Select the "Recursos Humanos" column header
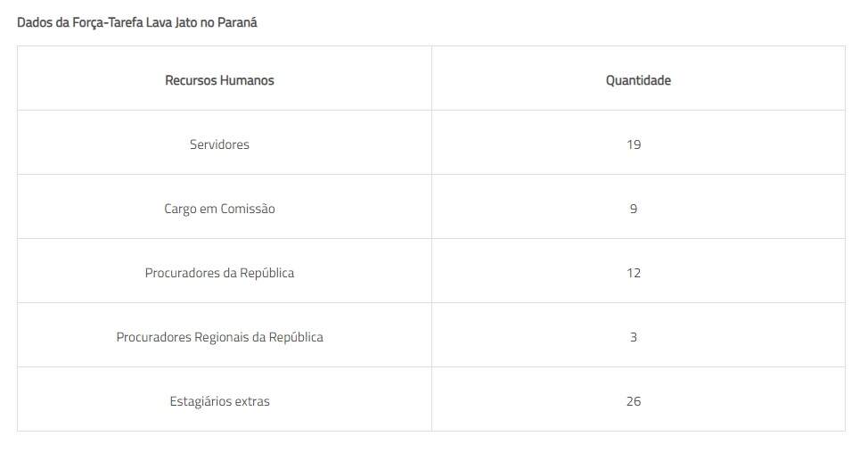Image resolution: width=868 pixels, height=469 pixels. (x=219, y=80)
